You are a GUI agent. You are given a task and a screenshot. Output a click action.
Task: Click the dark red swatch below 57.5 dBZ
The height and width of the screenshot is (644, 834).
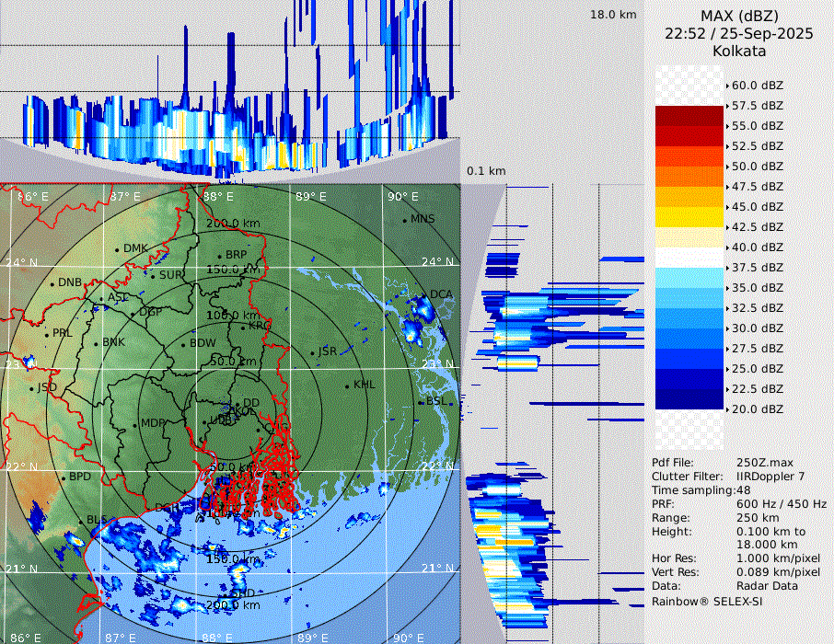689,116
